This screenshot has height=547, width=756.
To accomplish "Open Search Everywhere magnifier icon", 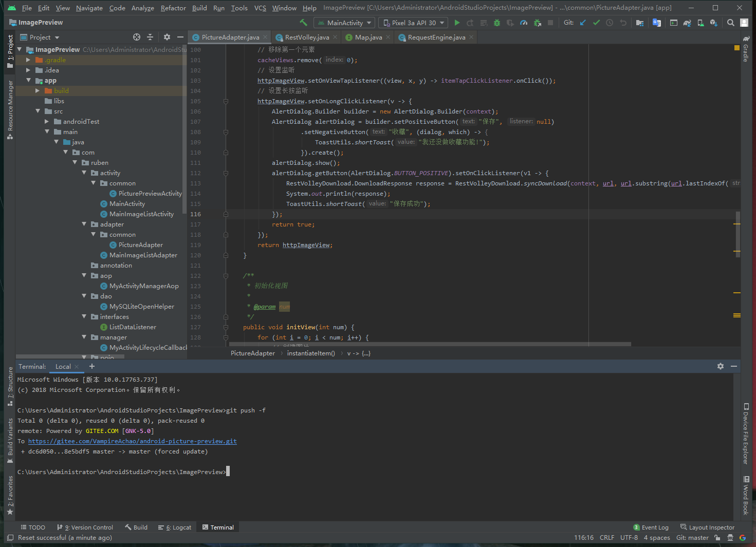I will coord(730,23).
